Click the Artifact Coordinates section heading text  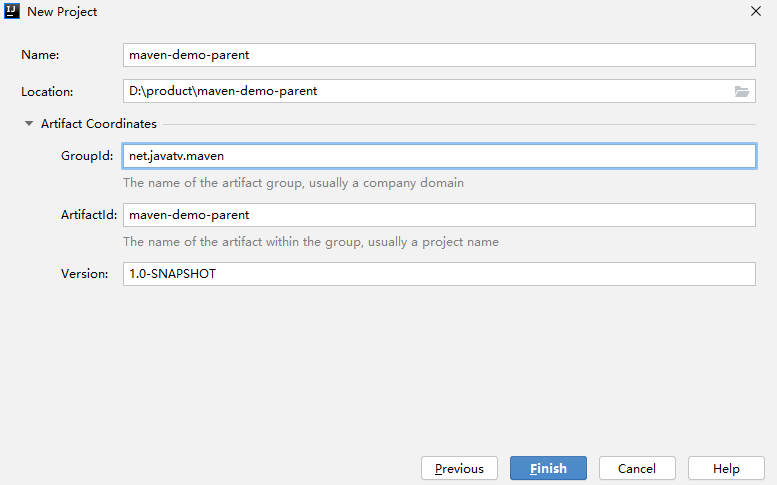98,124
